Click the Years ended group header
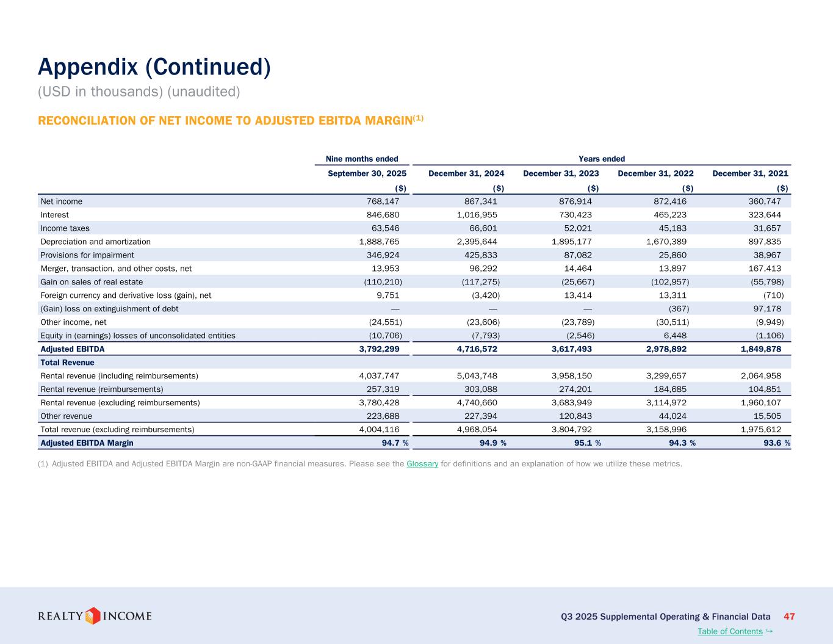Image resolution: width=833 pixels, height=644 pixels. coord(601,159)
